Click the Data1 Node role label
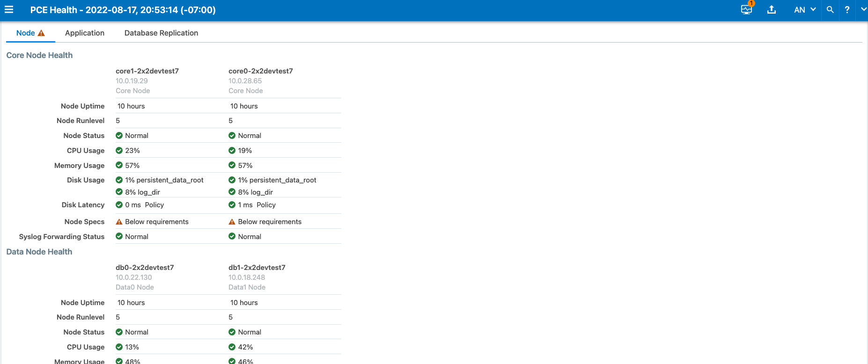868x364 pixels. pyautogui.click(x=247, y=287)
